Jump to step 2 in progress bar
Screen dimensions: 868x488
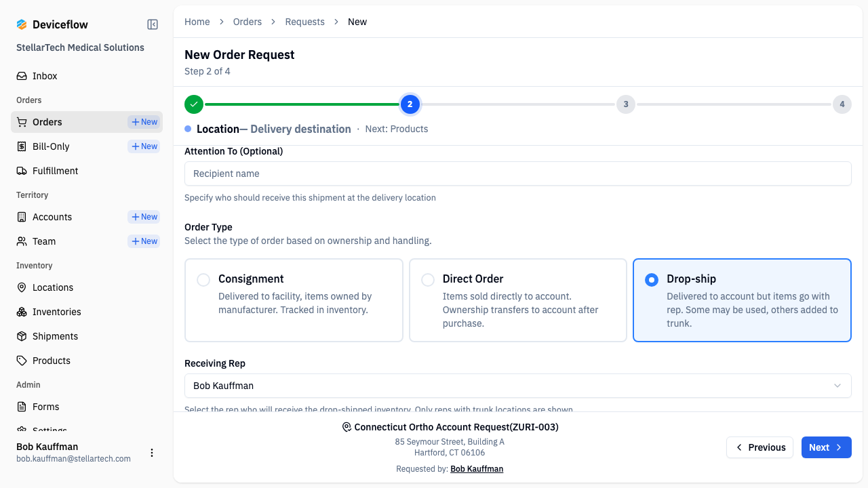pos(410,104)
